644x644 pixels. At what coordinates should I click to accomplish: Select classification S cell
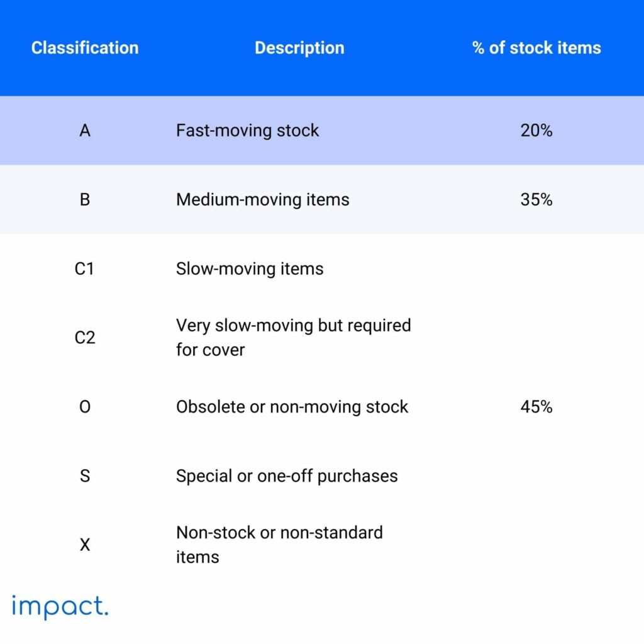[85, 476]
